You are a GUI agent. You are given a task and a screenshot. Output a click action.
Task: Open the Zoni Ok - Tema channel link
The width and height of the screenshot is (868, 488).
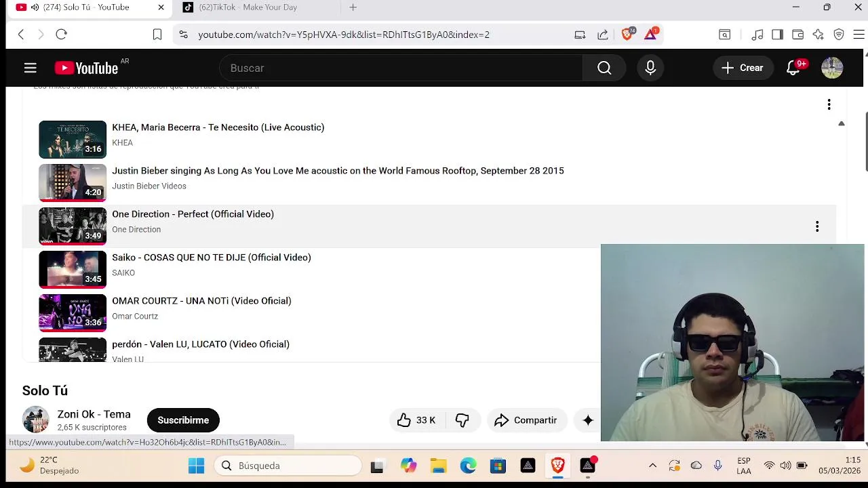(x=94, y=414)
